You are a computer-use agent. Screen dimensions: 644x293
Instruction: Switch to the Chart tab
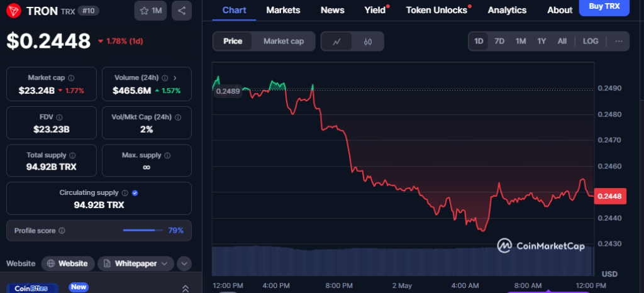tap(234, 10)
